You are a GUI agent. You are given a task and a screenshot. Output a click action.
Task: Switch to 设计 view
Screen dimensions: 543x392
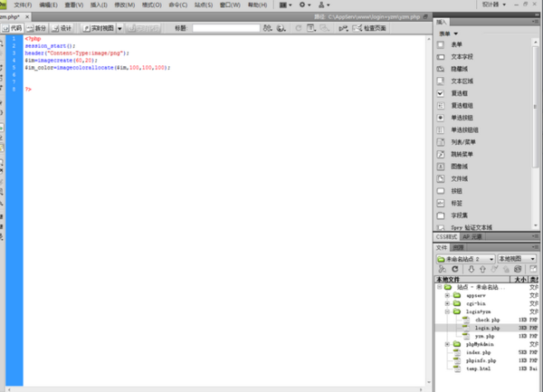click(62, 28)
